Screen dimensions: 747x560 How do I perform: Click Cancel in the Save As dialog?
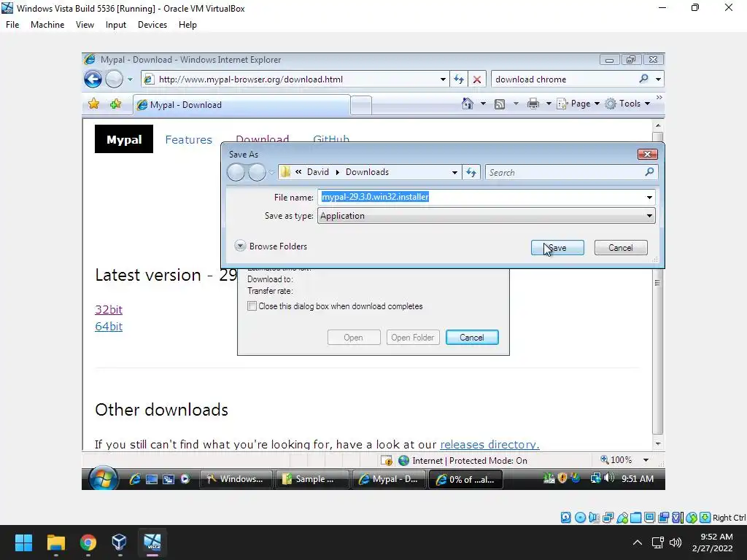click(621, 248)
